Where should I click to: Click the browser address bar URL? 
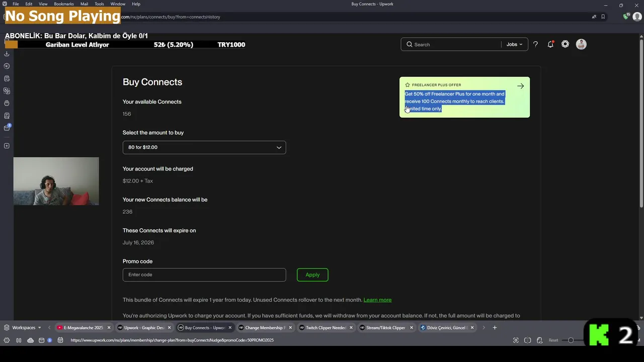pyautogui.click(x=171, y=17)
